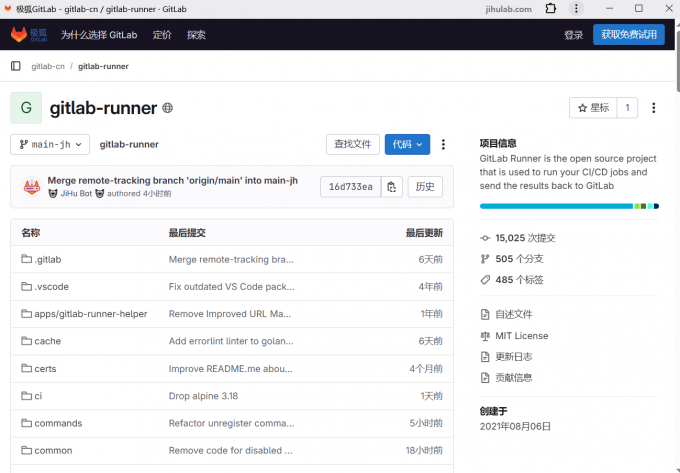Image resolution: width=680 pixels, height=473 pixels.
Task: Click the document icon beside 更新日志
Action: [485, 357]
